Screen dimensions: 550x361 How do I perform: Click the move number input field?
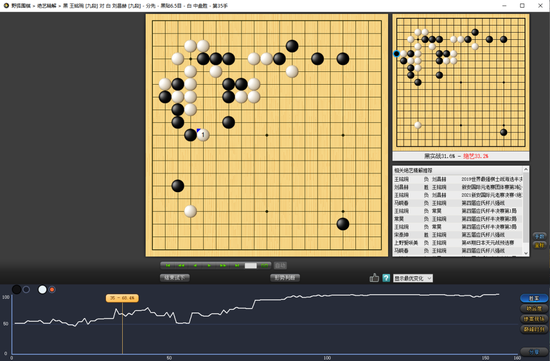click(x=250, y=266)
